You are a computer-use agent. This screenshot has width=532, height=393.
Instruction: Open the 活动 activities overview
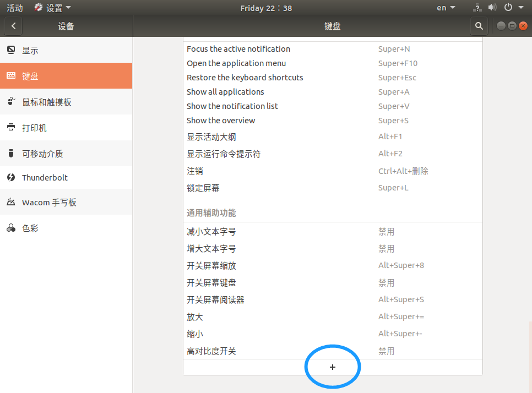[x=14, y=8]
